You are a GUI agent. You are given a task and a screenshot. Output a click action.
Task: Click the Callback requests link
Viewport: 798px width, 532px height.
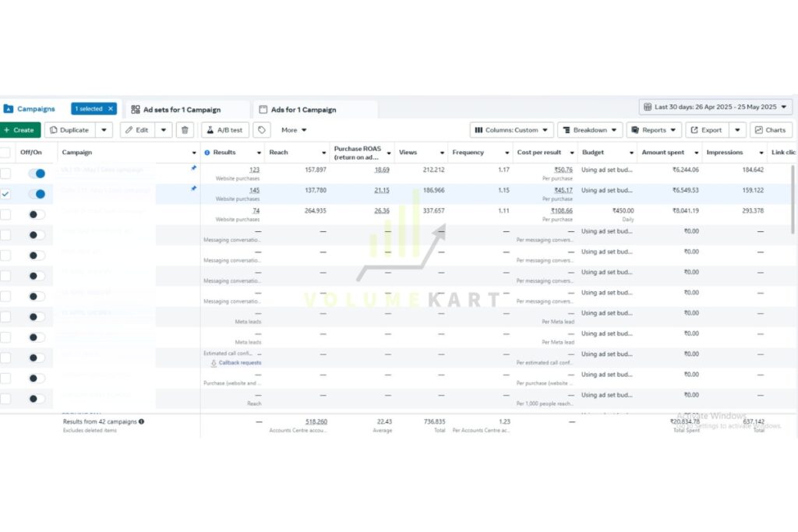(x=240, y=363)
